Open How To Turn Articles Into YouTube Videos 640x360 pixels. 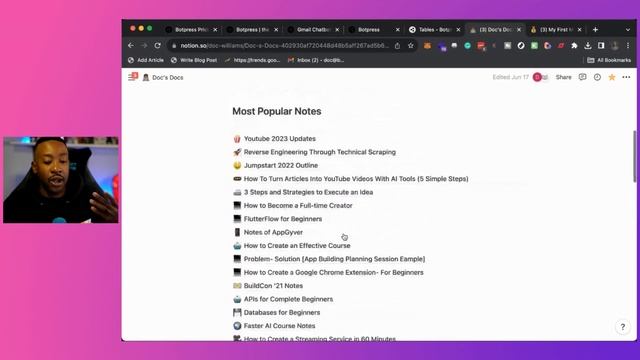356,179
